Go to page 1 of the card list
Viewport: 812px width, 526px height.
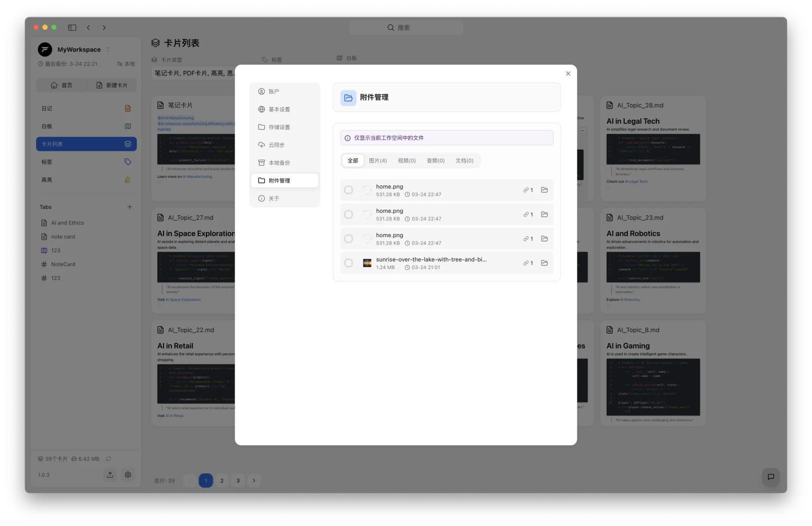[x=206, y=481]
